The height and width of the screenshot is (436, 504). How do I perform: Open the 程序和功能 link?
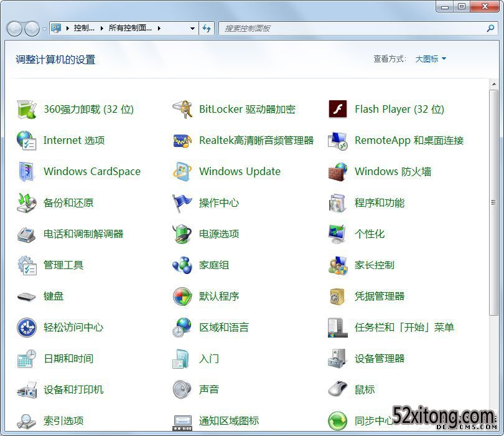pyautogui.click(x=379, y=202)
